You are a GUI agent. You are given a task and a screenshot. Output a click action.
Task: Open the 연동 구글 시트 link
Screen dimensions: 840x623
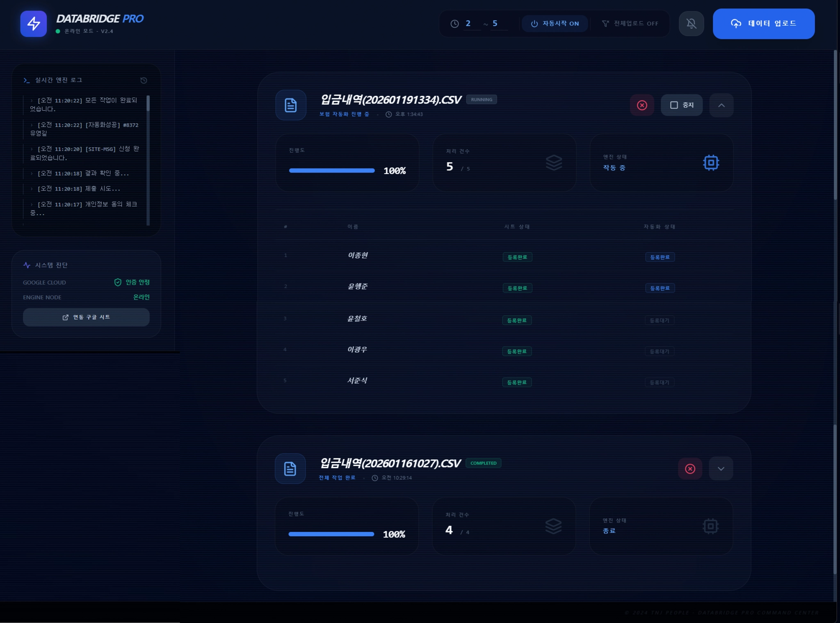86,317
